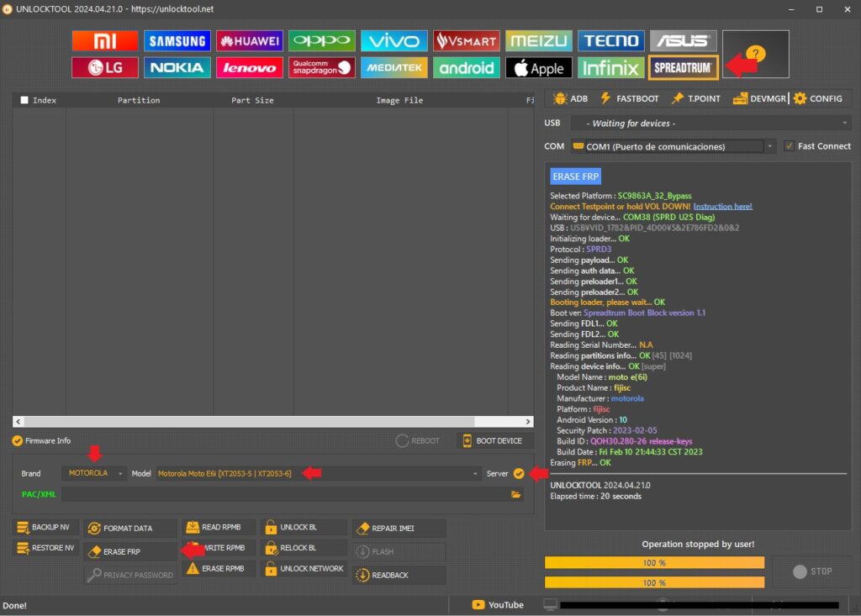Browse for PAC/XML file folder icon
Screen dimensions: 861x616
point(516,495)
